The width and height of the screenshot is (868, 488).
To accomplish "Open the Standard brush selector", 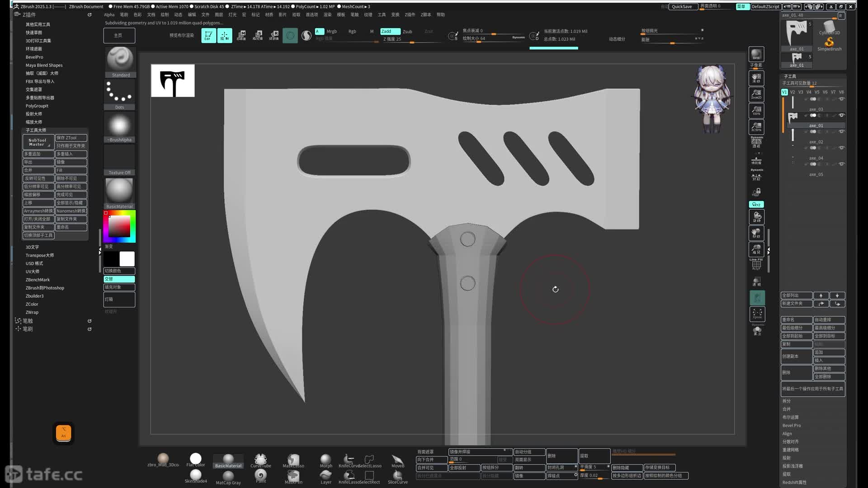I will coord(120,62).
